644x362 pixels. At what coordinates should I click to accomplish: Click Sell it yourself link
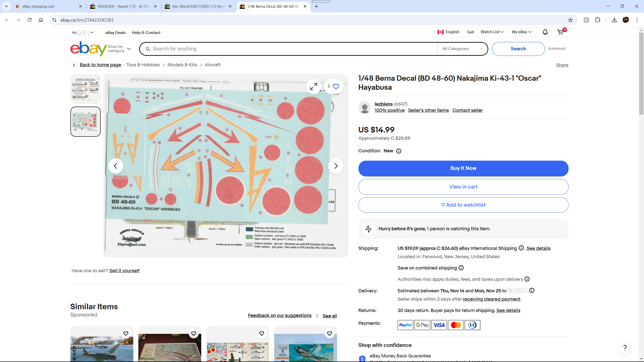click(124, 270)
